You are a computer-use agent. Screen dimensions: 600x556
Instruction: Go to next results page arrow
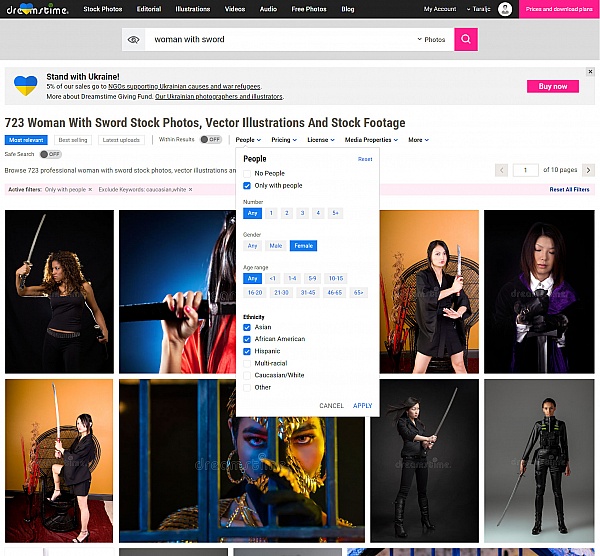click(588, 170)
